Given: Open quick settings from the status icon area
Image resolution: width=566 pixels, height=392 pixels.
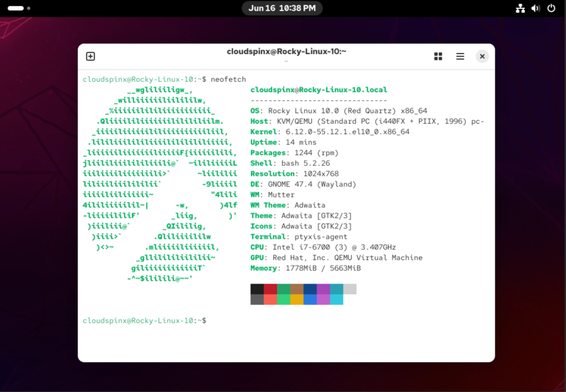Looking at the screenshot, I should (536, 8).
